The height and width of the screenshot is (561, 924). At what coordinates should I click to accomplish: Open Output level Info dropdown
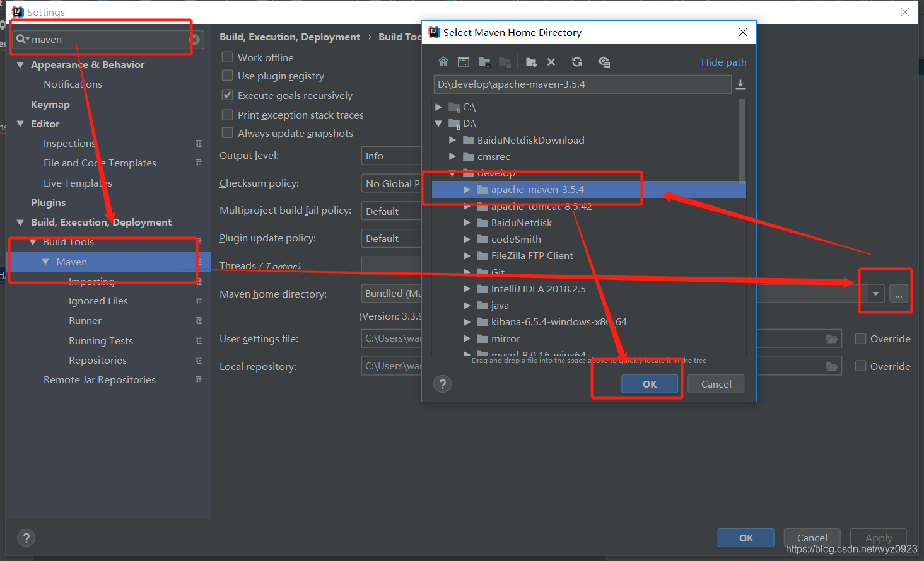coord(391,156)
